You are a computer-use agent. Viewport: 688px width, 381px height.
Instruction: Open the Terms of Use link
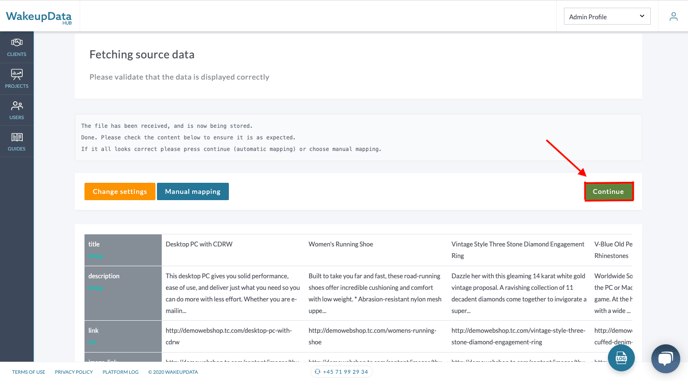point(29,372)
